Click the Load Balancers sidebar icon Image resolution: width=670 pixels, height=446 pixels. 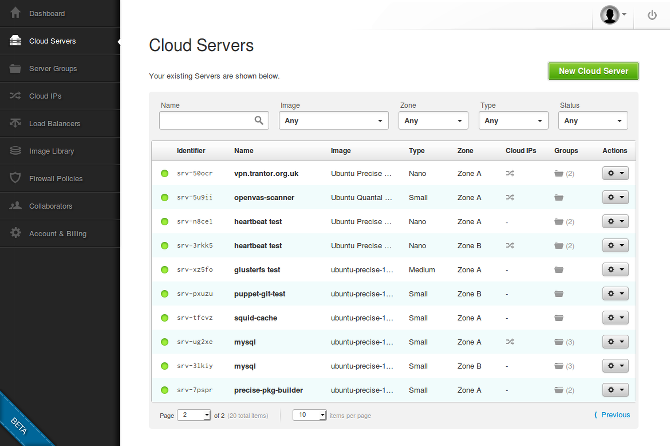pyautogui.click(x=15, y=123)
